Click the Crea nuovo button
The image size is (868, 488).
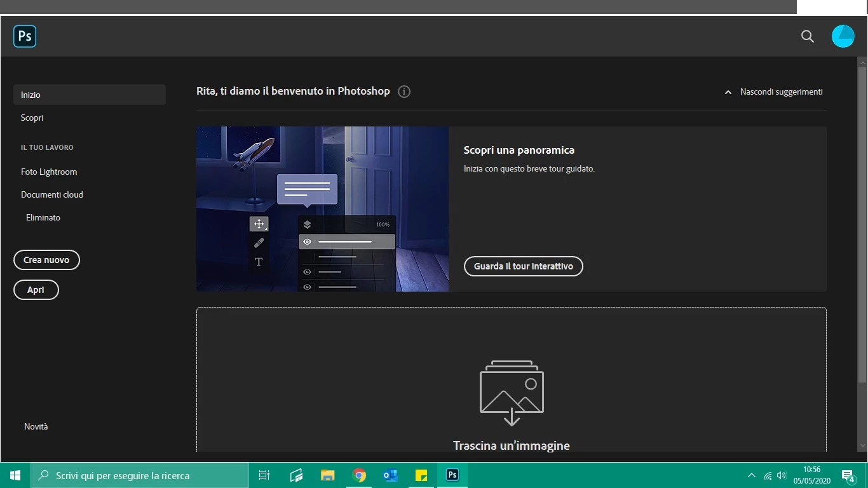(46, 260)
